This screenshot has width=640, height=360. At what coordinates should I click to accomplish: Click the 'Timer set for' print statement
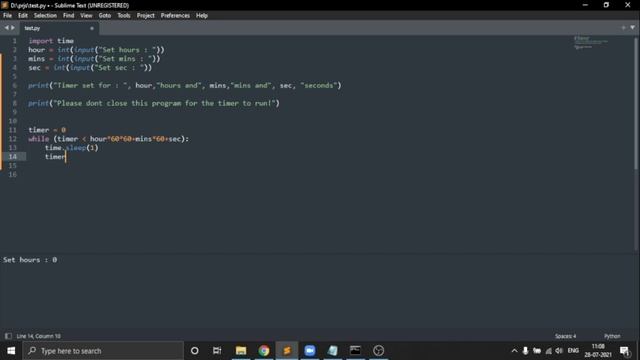click(184, 85)
